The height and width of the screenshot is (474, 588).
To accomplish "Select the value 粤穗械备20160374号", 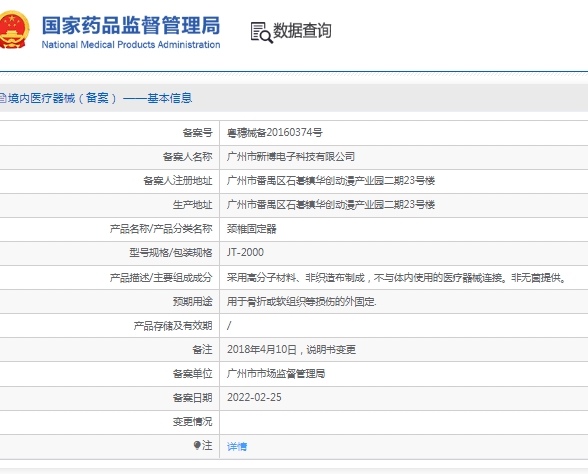I will [274, 132].
